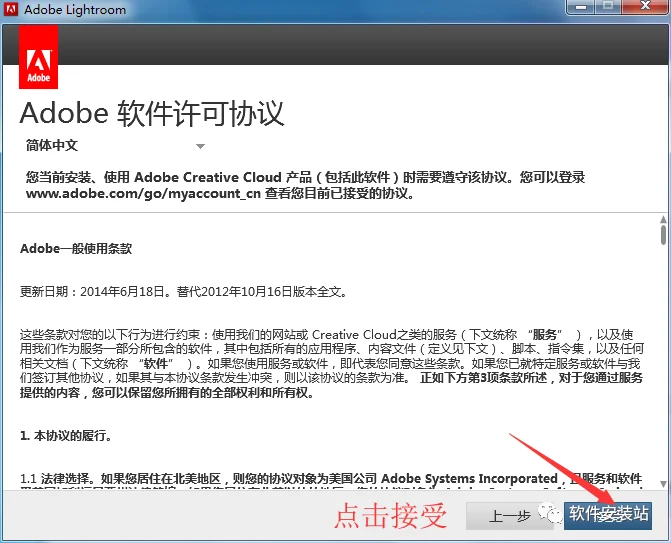Image resolution: width=671 pixels, height=543 pixels.
Task: Click the red Adobe logo
Action: pyautogui.click(x=39, y=57)
